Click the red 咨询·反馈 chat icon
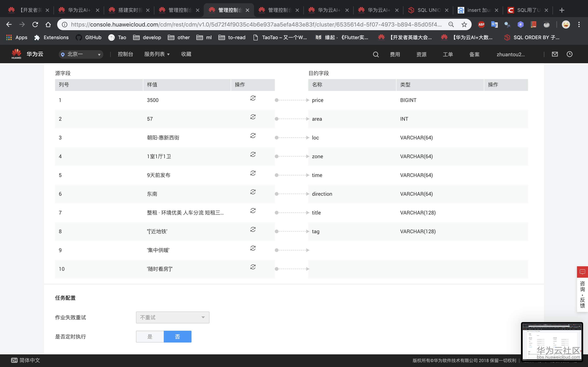Image resolution: width=588 pixels, height=367 pixels. pos(582,272)
